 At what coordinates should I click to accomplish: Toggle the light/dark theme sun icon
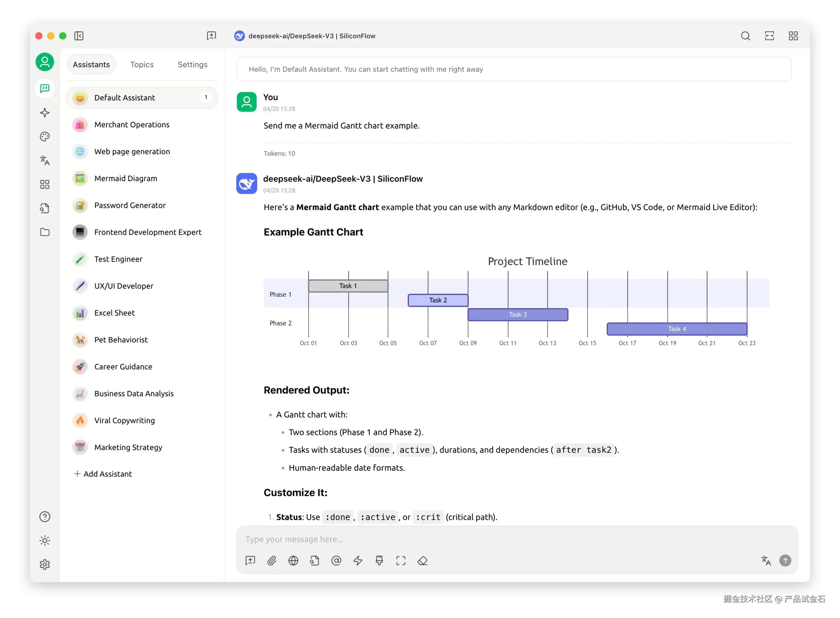click(x=45, y=540)
